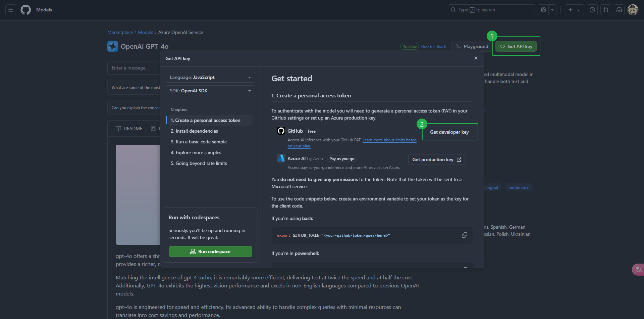Click the Get API key button
This screenshot has width=644, height=319.
[516, 46]
